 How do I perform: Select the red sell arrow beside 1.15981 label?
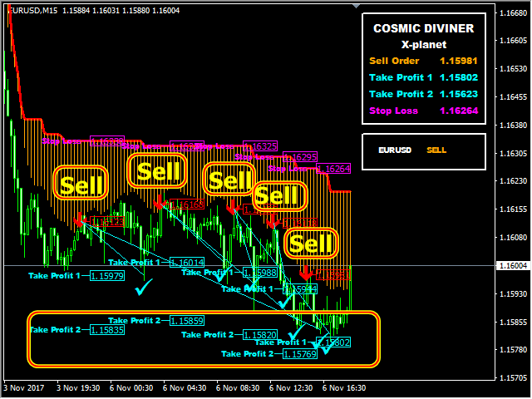[306, 273]
